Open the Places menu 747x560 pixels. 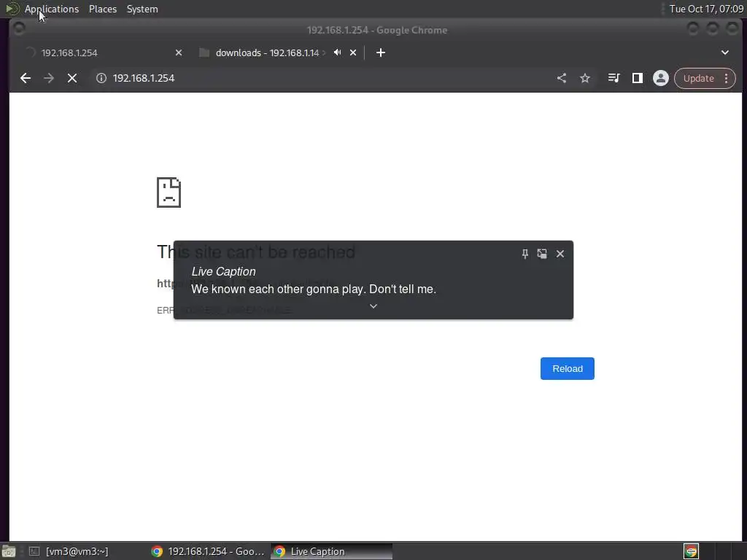pos(103,9)
